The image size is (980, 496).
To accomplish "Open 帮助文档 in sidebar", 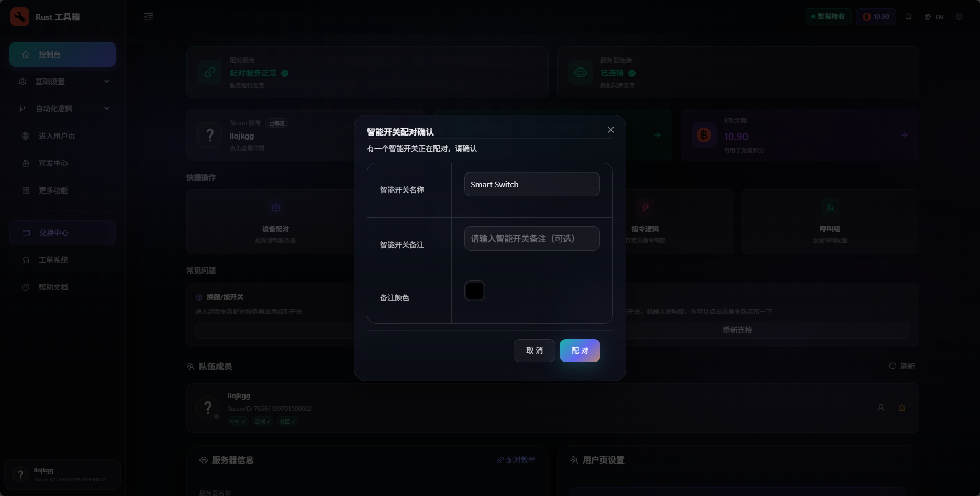I will pyautogui.click(x=62, y=287).
